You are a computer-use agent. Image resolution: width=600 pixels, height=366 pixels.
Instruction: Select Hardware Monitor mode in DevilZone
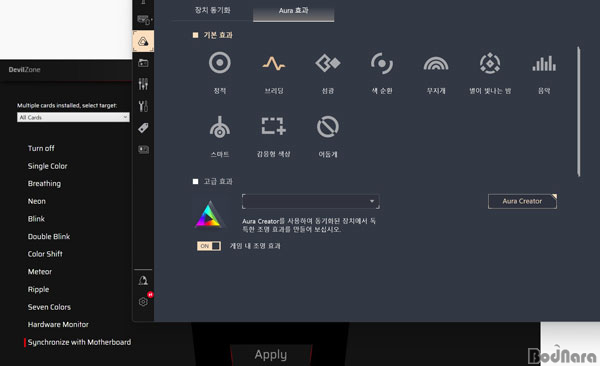(x=58, y=324)
